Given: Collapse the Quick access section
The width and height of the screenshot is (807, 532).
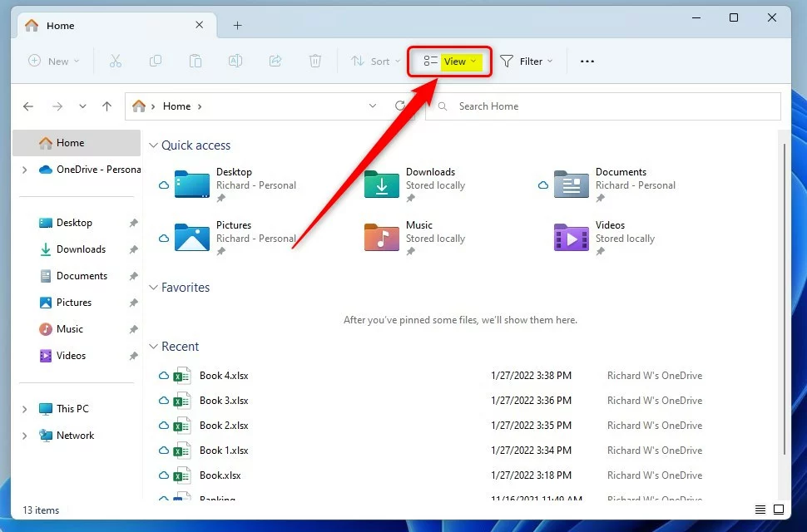Looking at the screenshot, I should (x=153, y=145).
